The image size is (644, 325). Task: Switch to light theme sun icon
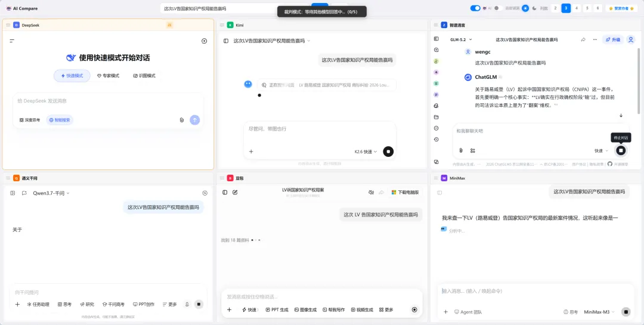(525, 8)
